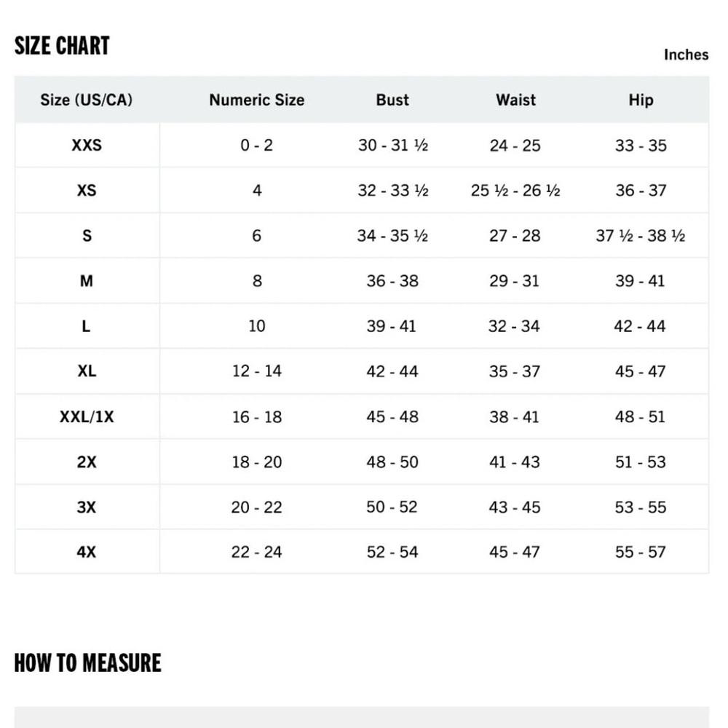728x728 pixels.
Task: Select the Size (US/CA) column header
Action: [x=87, y=100]
